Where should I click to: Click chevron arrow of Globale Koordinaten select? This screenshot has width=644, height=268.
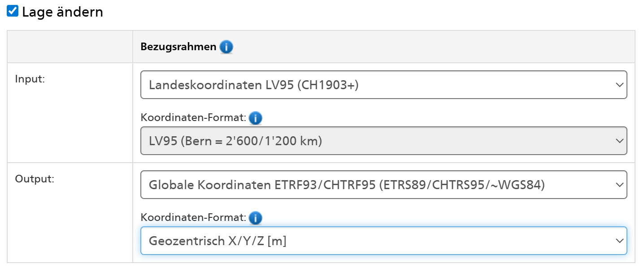[x=619, y=185]
